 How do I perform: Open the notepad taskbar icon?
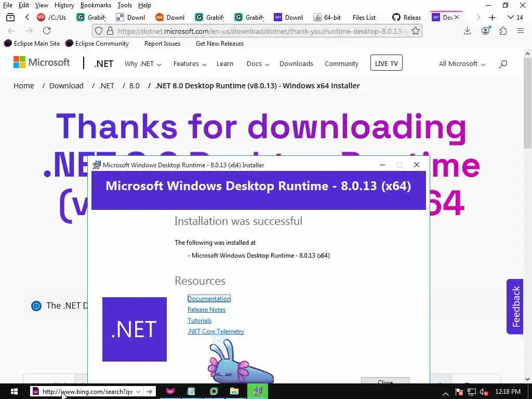(191, 392)
